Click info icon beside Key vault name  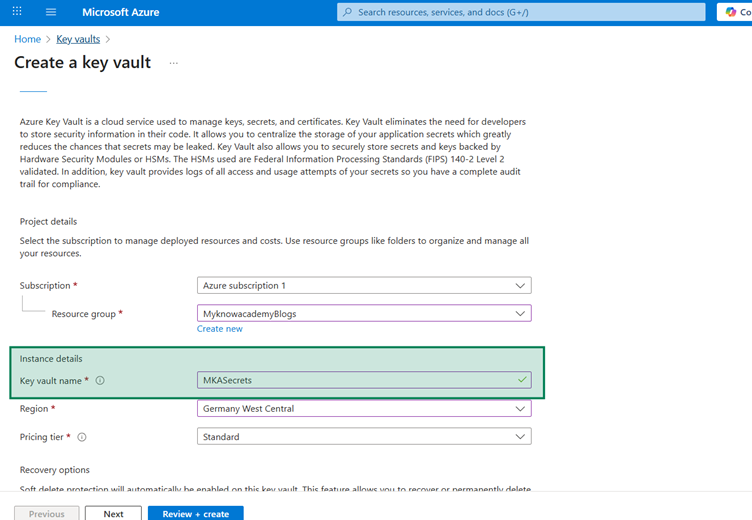pos(100,381)
